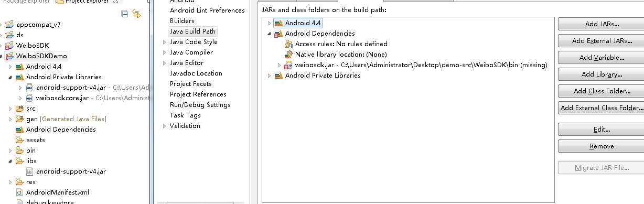
Task: Click Add Class Folder button
Action: tap(602, 91)
